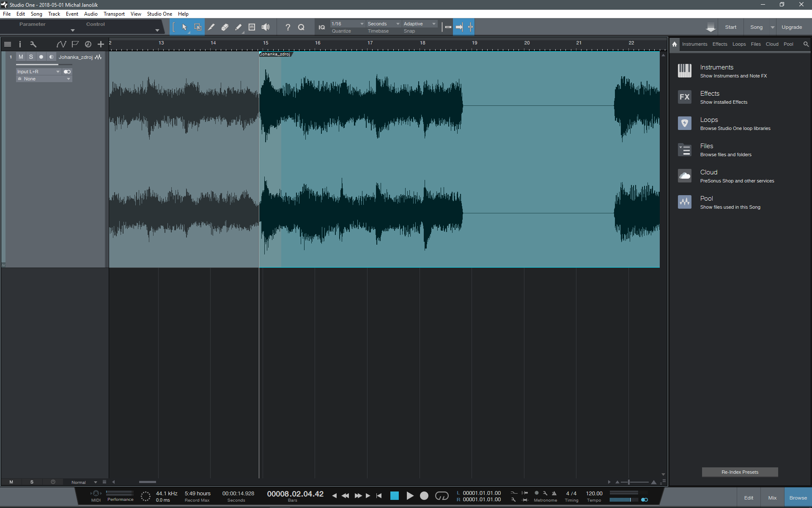Click the FX Effects icon
812x508 pixels.
(x=685, y=97)
